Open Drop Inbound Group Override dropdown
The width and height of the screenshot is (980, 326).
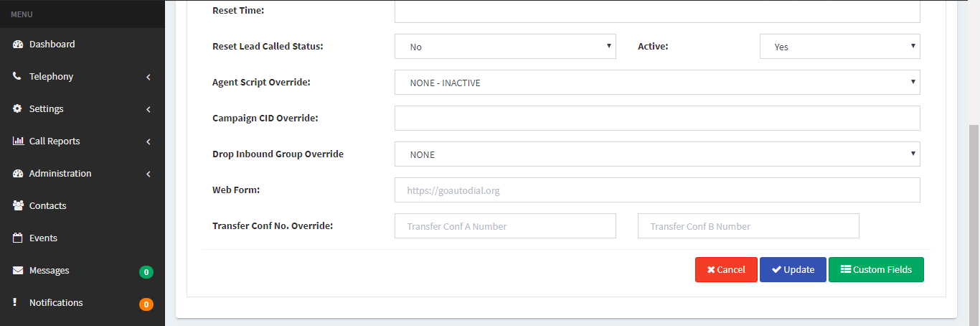tap(657, 154)
